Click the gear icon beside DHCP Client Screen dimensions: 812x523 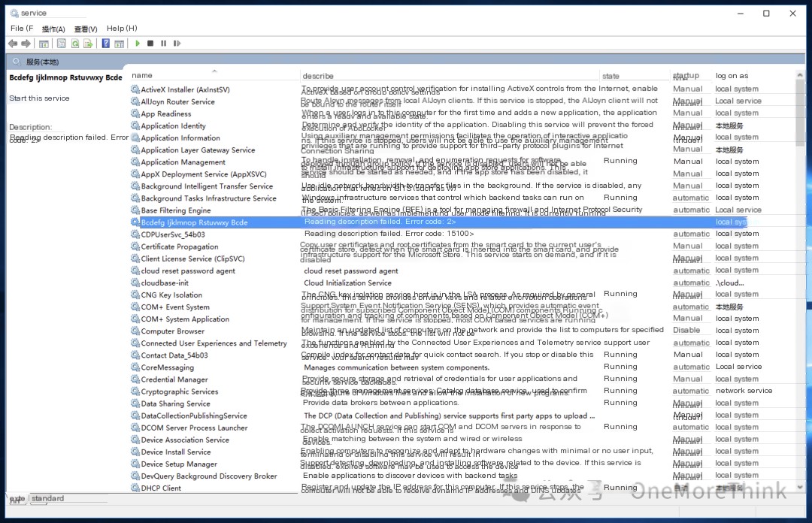pyautogui.click(x=135, y=488)
